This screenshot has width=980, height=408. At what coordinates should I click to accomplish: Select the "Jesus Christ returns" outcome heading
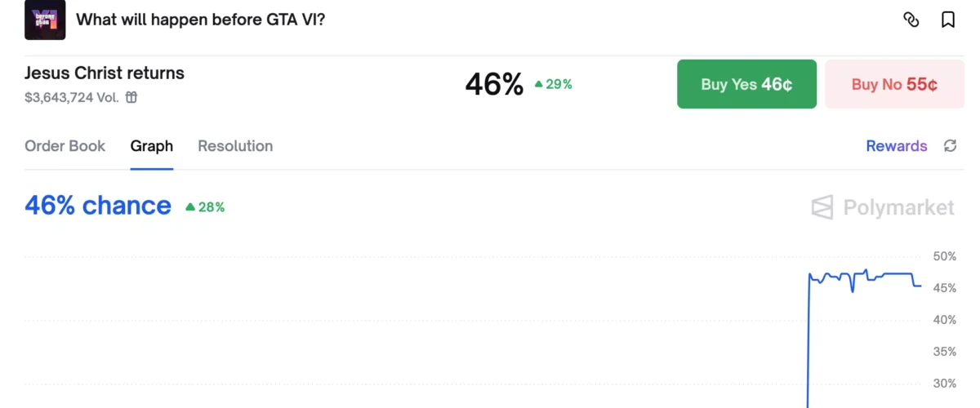(105, 73)
